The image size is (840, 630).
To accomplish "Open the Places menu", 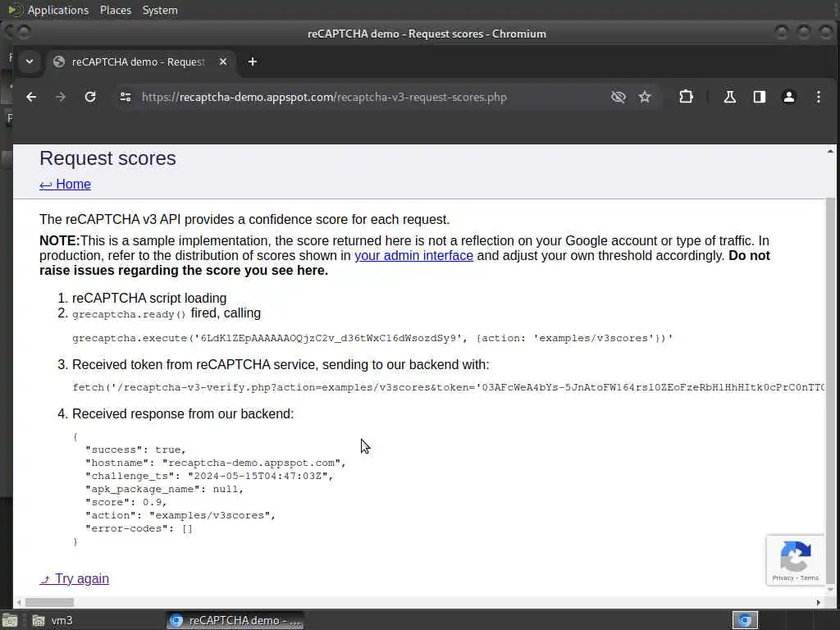I will [x=115, y=10].
